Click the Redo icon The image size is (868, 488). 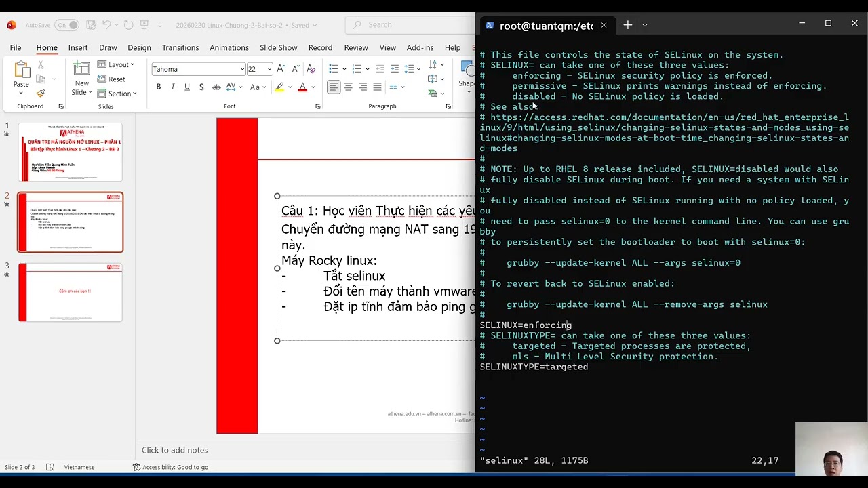(x=129, y=25)
